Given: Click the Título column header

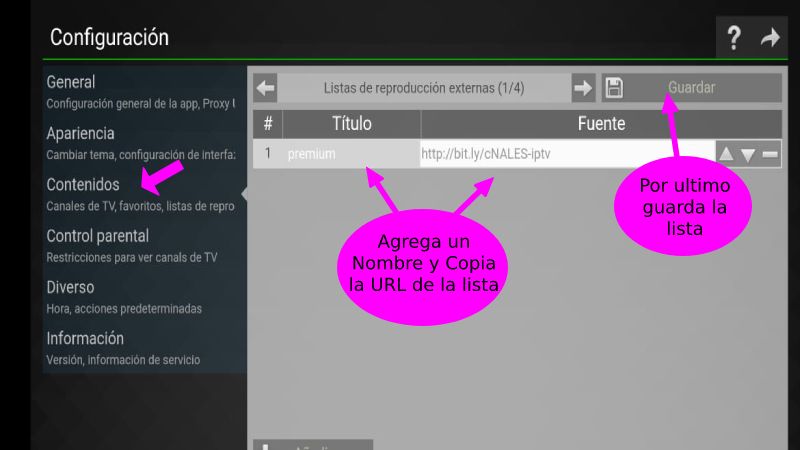Looking at the screenshot, I should (352, 124).
